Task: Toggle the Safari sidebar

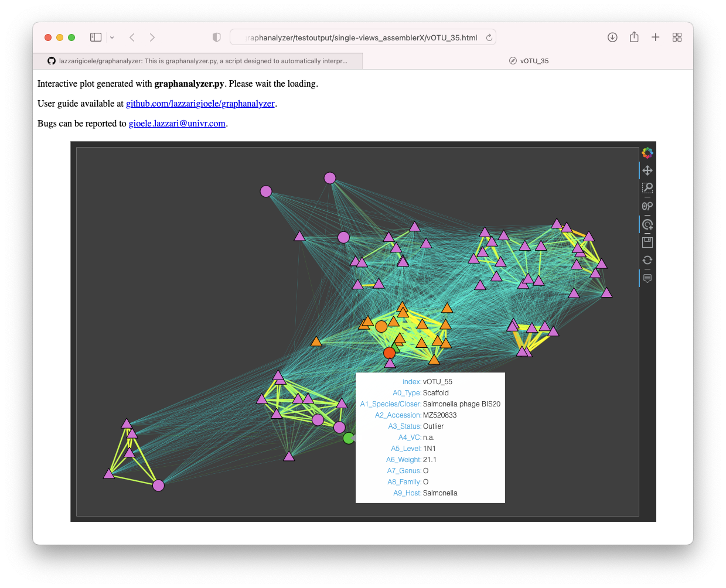Action: coord(96,37)
